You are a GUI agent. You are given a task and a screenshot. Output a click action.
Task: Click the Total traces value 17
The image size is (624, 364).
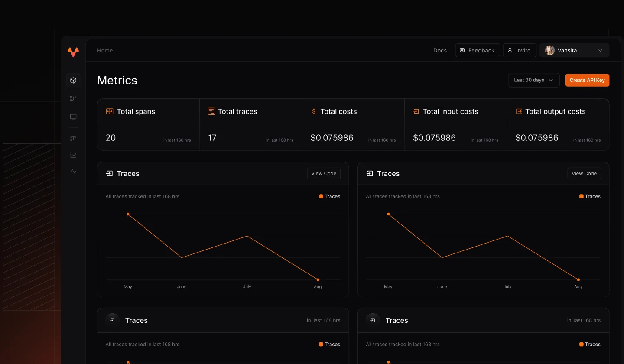tap(212, 138)
